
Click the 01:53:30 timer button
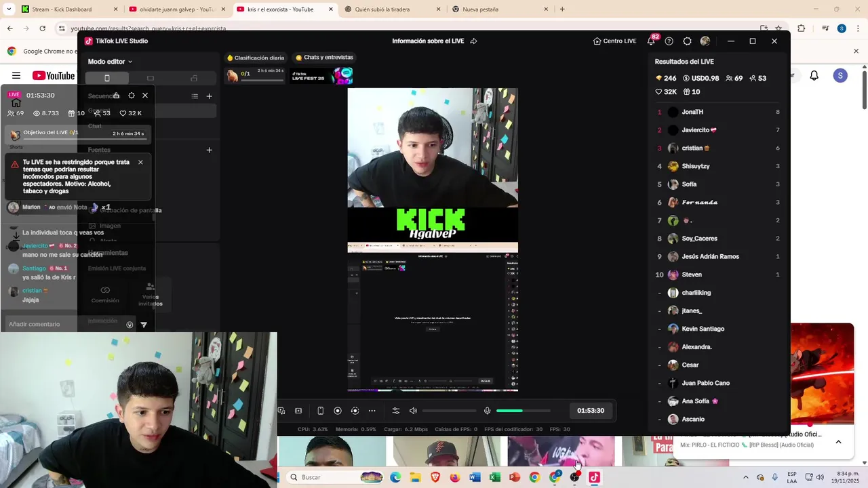point(590,411)
